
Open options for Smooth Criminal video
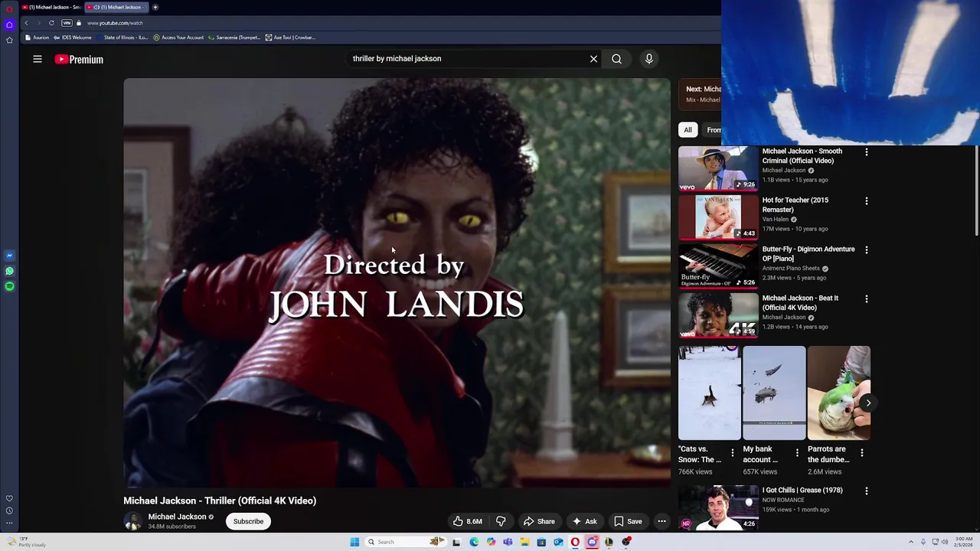(x=867, y=152)
